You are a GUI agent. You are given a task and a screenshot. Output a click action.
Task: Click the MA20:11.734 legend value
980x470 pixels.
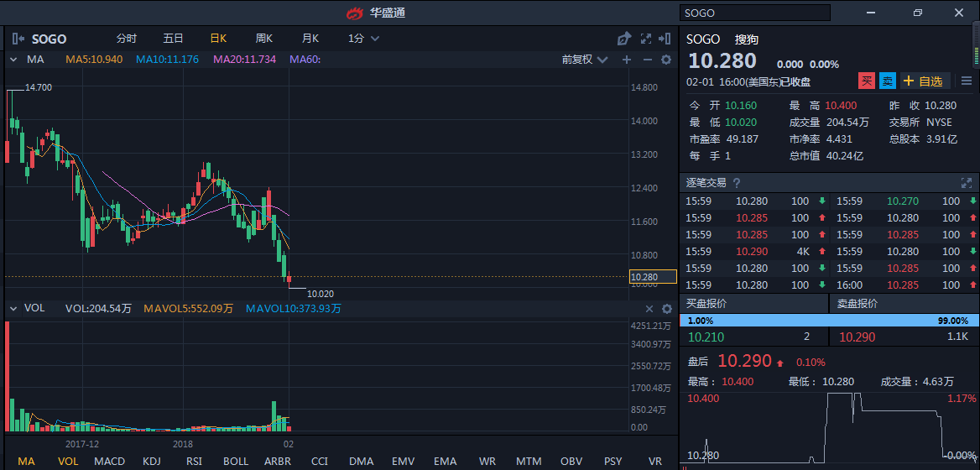tap(244, 60)
